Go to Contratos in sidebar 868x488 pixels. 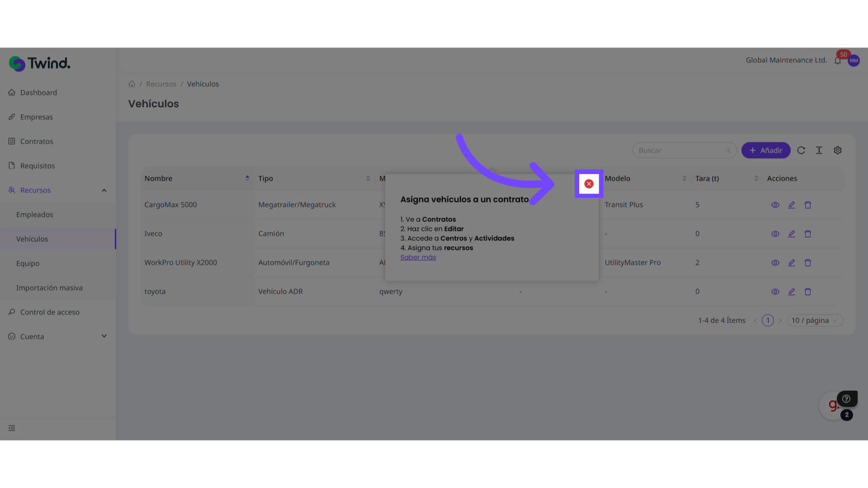pos(37,141)
